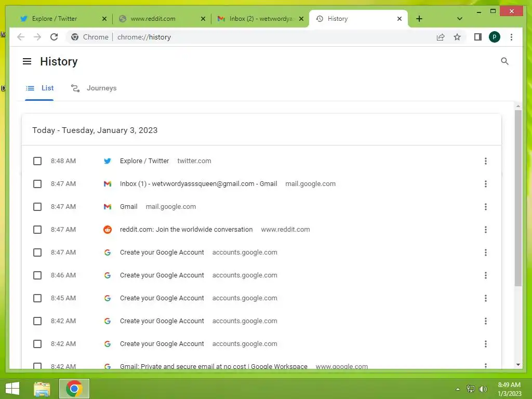Click the reddit favicon in history list
532x399 pixels.
pos(107,229)
